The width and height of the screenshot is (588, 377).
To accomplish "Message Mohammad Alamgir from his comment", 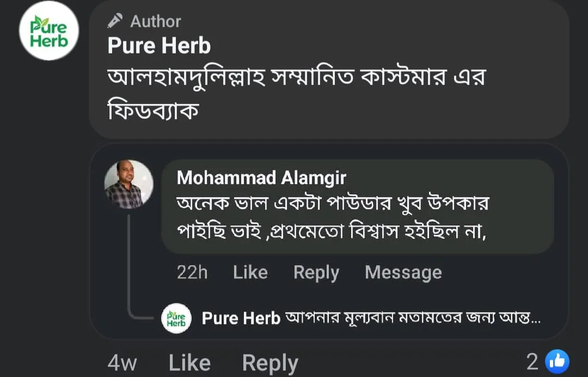I will [403, 272].
